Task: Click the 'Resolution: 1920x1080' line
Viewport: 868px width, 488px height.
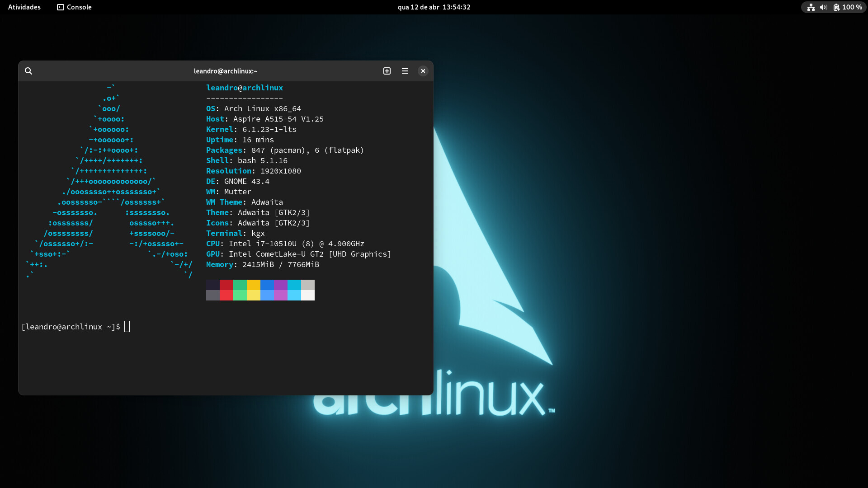Action: pos(254,171)
